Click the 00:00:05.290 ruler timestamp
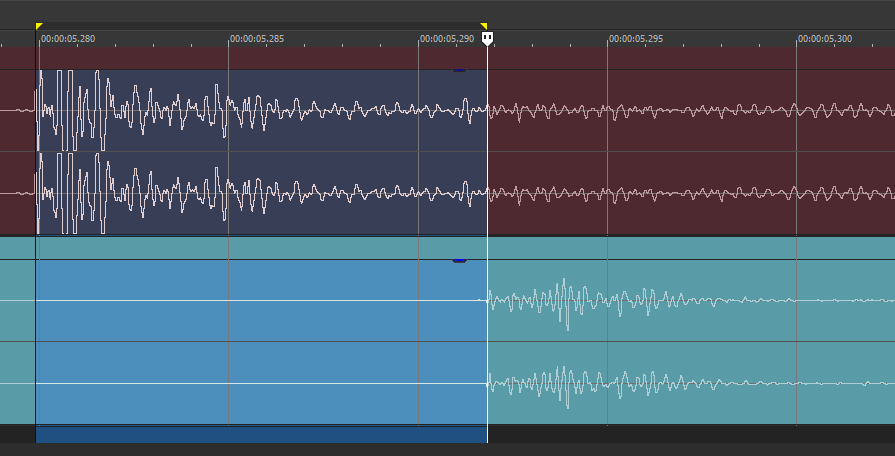Viewport: 895px width, 456px height. [447, 39]
